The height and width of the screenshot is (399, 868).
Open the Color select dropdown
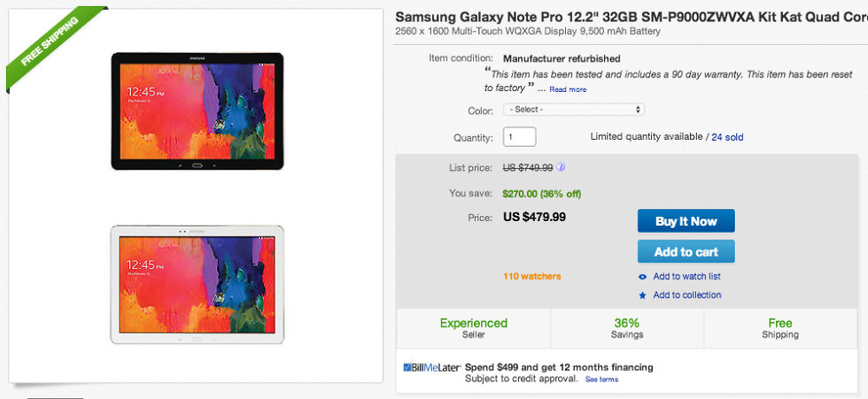pos(573,110)
